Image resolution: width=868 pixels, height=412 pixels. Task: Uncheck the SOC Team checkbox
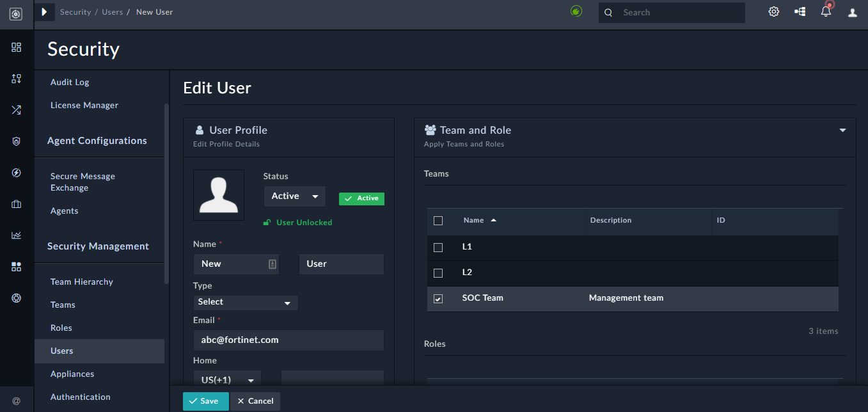tap(438, 299)
